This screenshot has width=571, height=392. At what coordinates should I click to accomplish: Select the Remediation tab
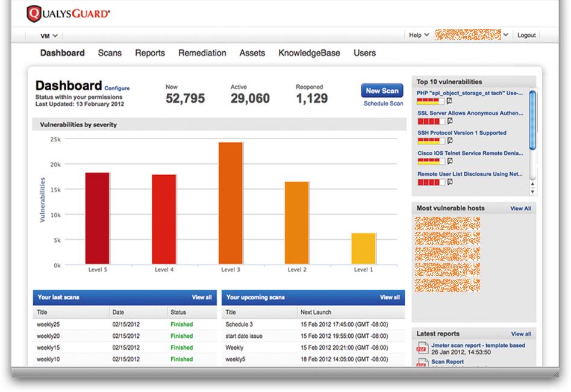[x=202, y=53]
